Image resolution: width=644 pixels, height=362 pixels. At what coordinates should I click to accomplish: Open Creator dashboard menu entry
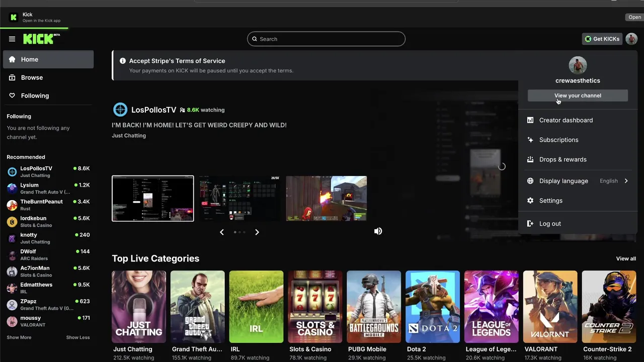(x=578, y=120)
